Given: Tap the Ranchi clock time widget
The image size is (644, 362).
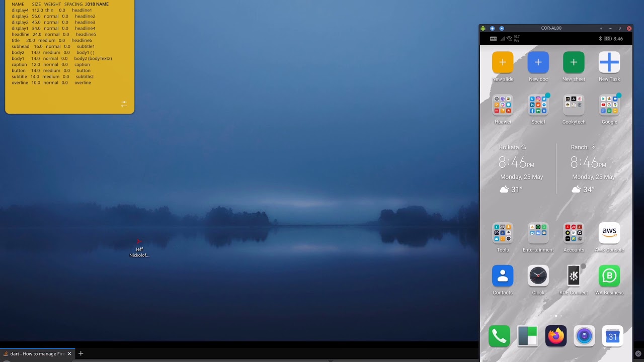Looking at the screenshot, I should point(588,162).
